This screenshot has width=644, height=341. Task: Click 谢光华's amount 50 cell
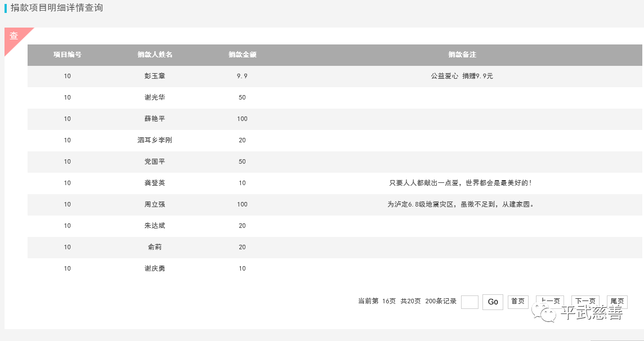242,97
